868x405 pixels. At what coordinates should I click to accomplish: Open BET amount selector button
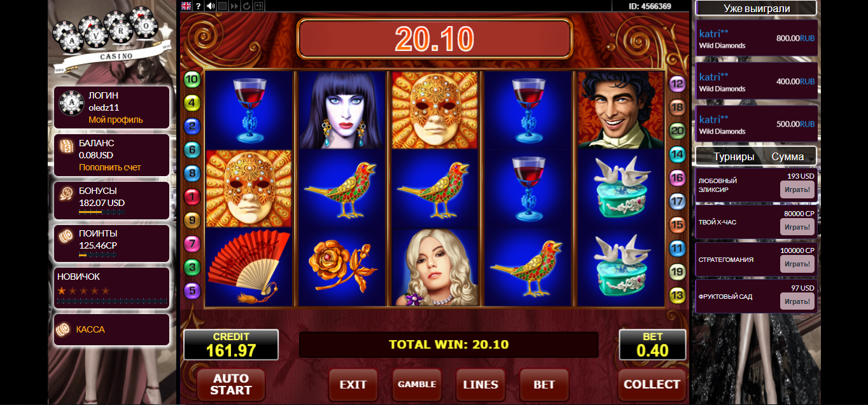(544, 384)
